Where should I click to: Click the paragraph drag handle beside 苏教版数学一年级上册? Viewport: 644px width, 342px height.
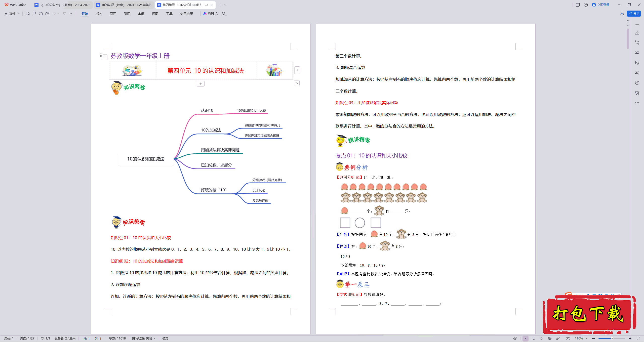[101, 56]
